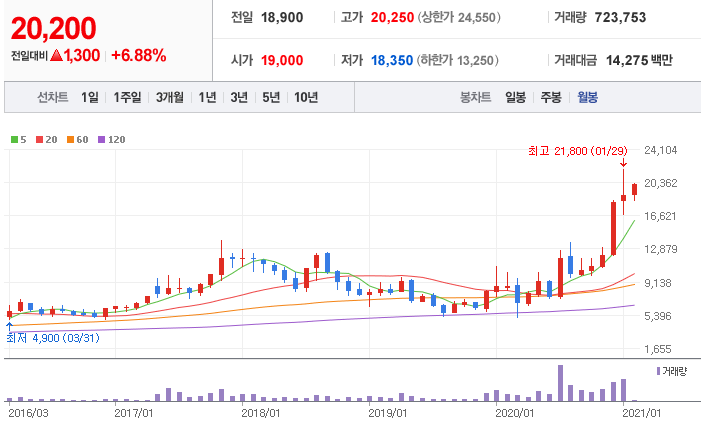701x435 pixels.
Task: Select 주봉 candle chart
Action: tap(551, 97)
